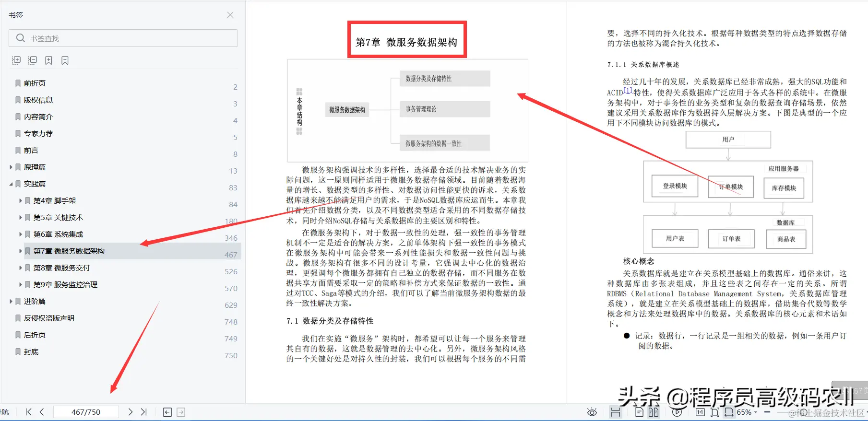Expand all bookmarks with the plus icon
The height and width of the screenshot is (421, 868).
coord(16,60)
